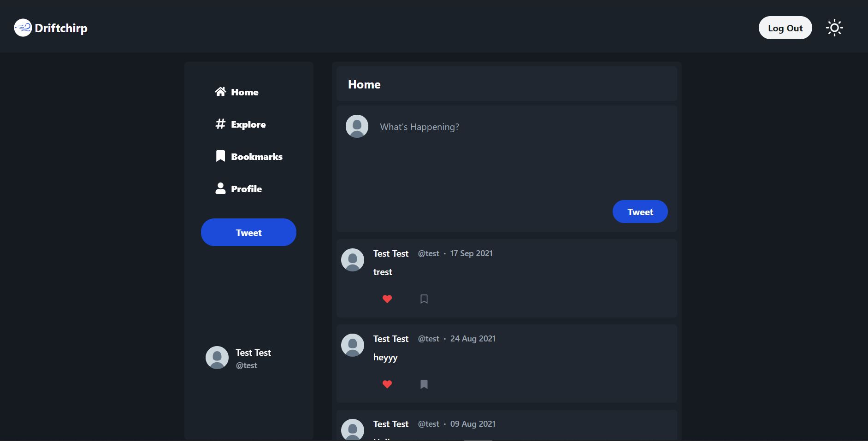
Task: Click the blue Tweet button in the sidebar
Action: coord(248,232)
